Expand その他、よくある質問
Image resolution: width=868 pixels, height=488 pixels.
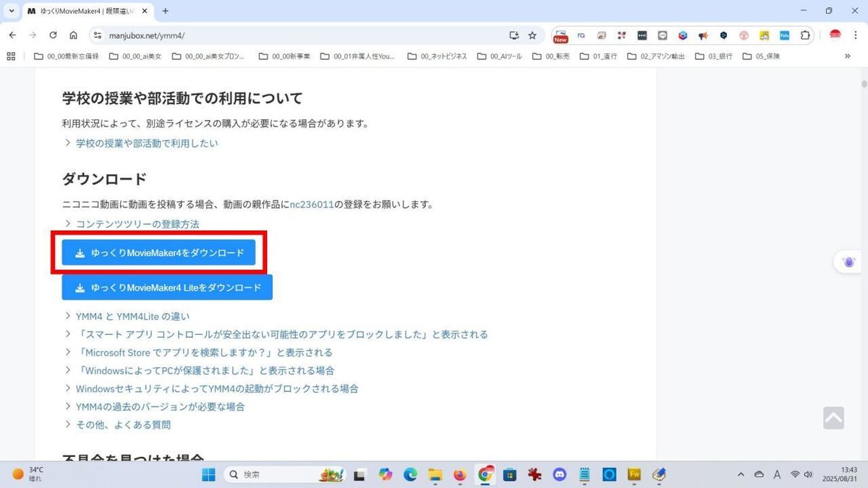click(124, 424)
